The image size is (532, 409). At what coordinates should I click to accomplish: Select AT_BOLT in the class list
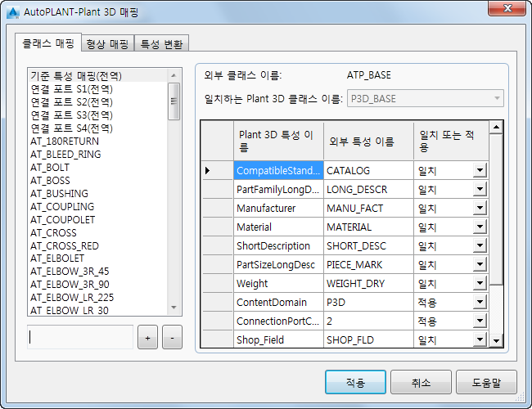pos(97,167)
